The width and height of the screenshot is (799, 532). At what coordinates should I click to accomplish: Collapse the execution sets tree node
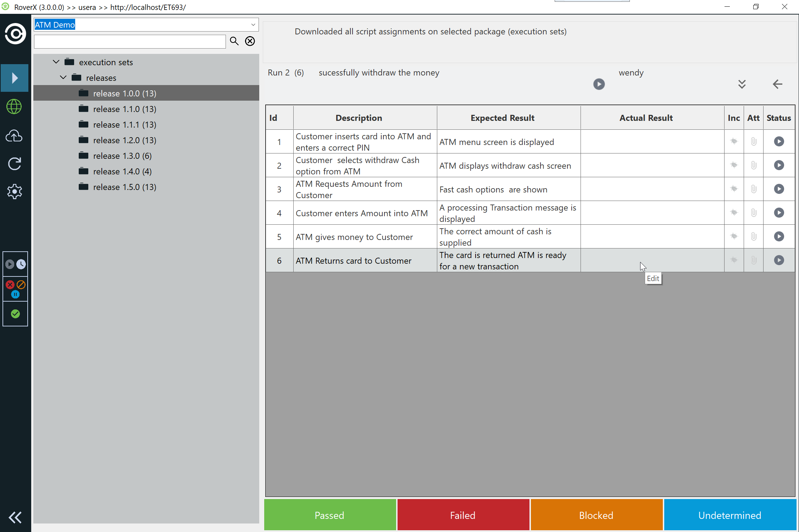(x=56, y=62)
